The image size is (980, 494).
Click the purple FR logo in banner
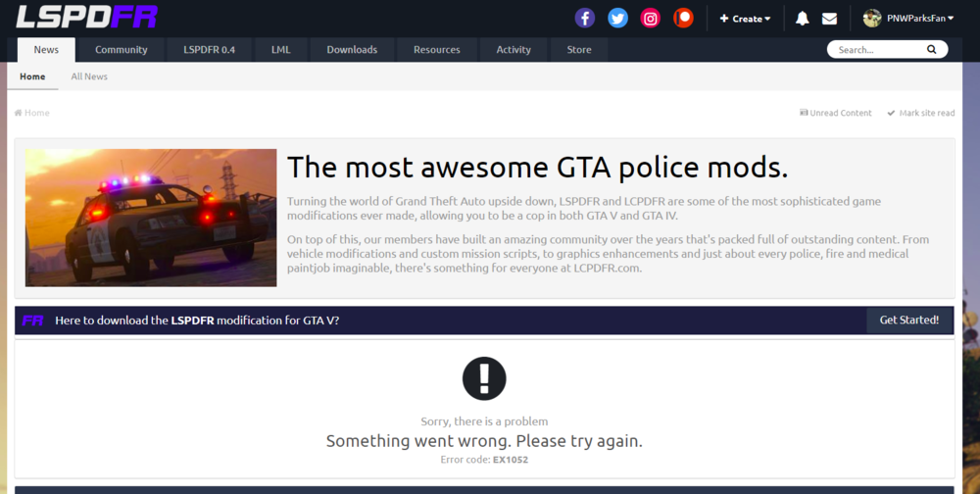32,321
